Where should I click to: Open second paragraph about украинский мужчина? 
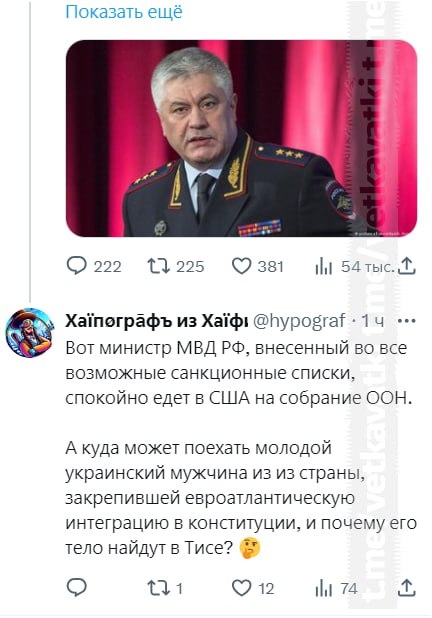[241, 498]
